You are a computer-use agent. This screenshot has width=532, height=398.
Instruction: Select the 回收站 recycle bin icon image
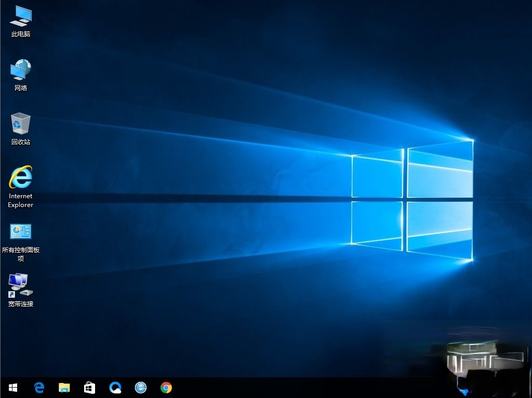coord(21,123)
